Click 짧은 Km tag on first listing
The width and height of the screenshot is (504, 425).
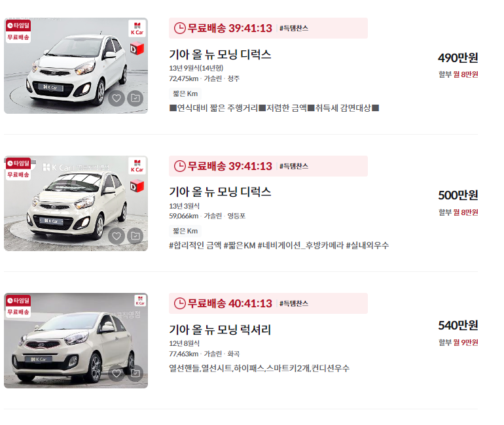tap(185, 93)
